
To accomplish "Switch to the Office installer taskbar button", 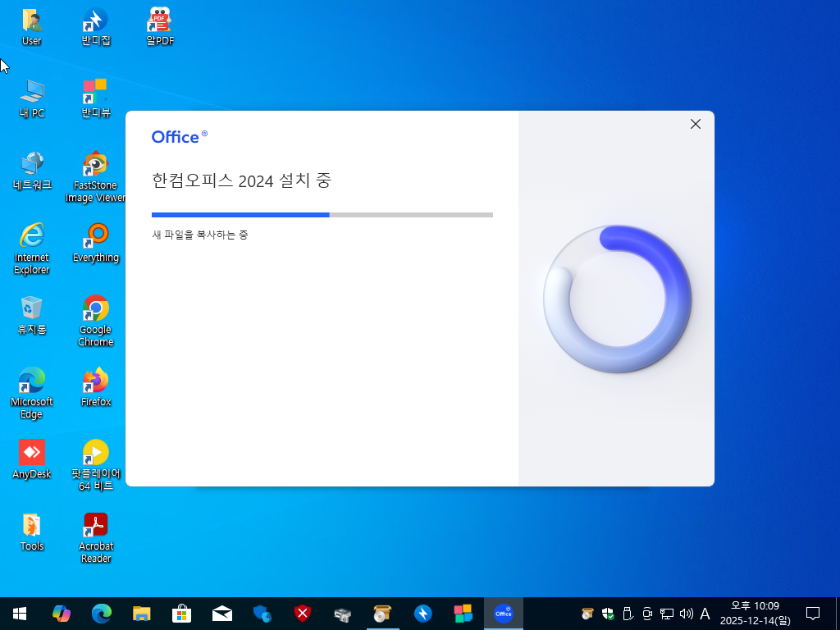I will coord(504,614).
